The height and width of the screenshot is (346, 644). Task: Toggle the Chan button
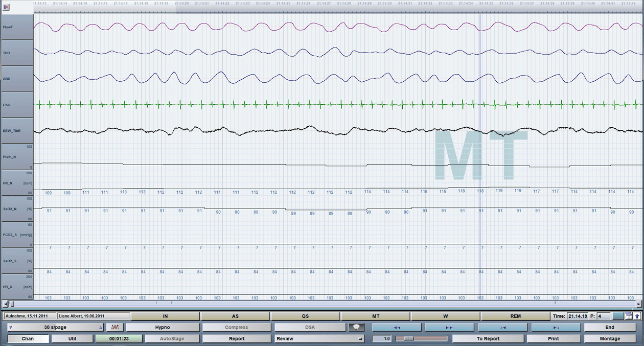pos(28,338)
